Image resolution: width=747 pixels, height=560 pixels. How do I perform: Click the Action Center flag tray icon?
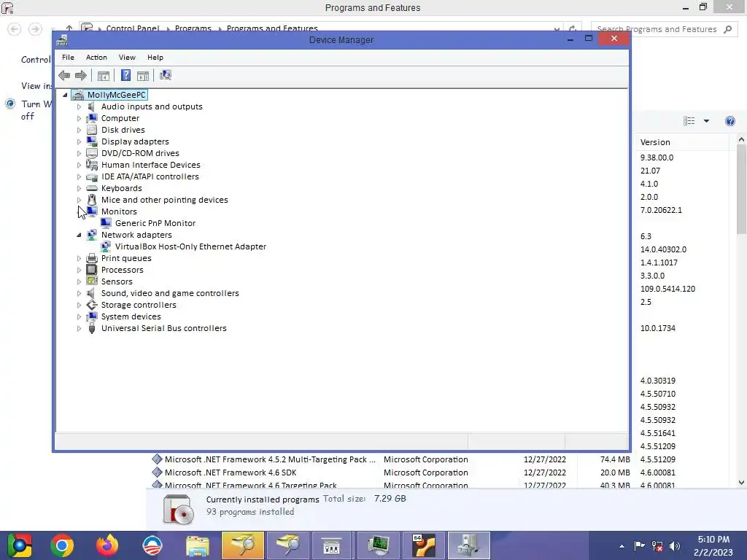(x=639, y=545)
